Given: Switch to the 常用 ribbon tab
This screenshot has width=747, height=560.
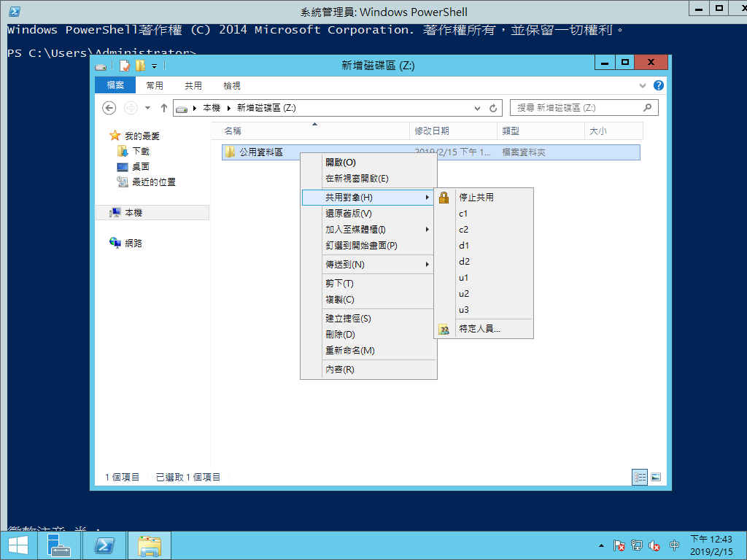Looking at the screenshot, I should click(x=155, y=86).
